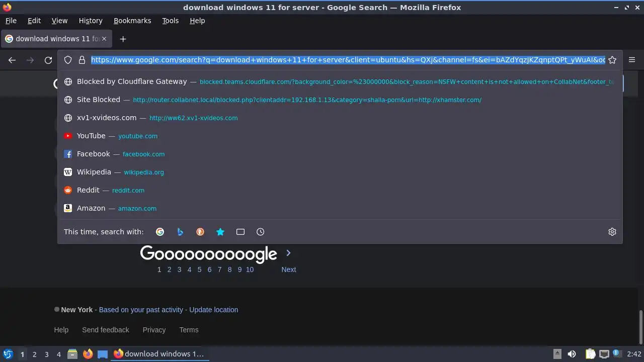The height and width of the screenshot is (362, 644).
Task: Switch to workspace 4
Action: pos(58,354)
